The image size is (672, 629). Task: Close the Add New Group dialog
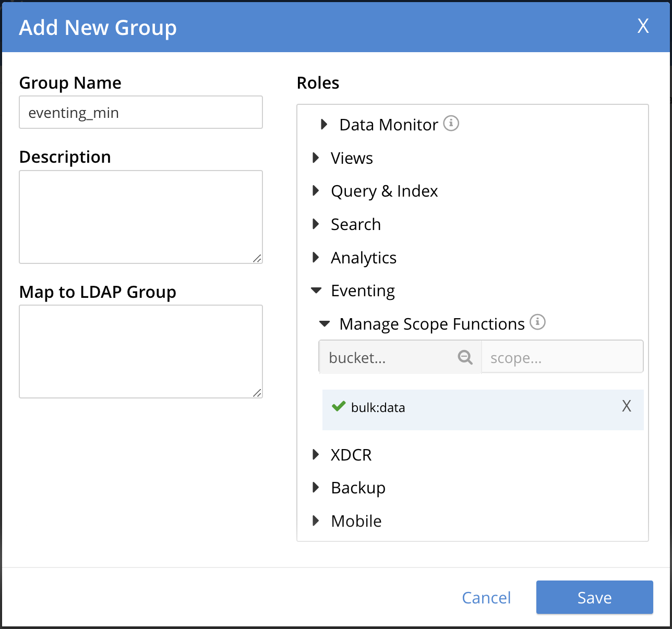(x=643, y=26)
